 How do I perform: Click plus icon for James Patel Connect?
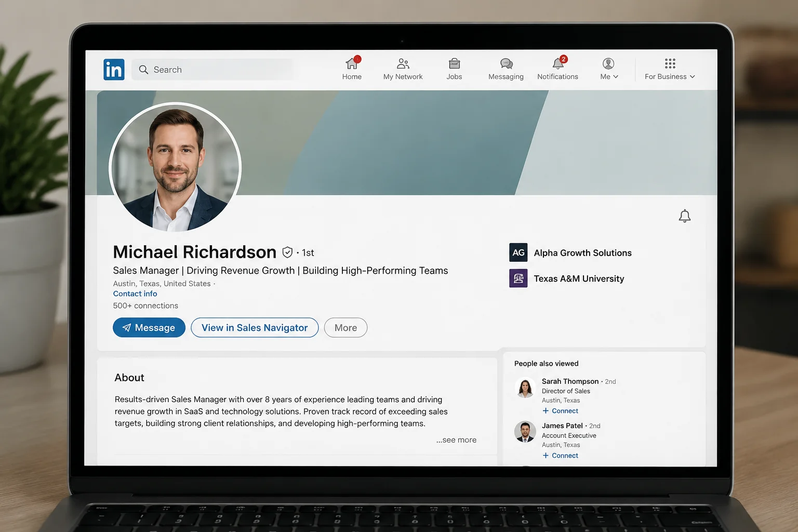[x=546, y=456]
